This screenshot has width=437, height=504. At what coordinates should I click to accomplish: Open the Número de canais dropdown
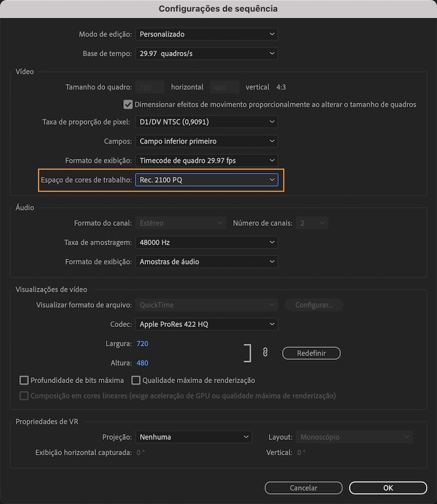[312, 222]
